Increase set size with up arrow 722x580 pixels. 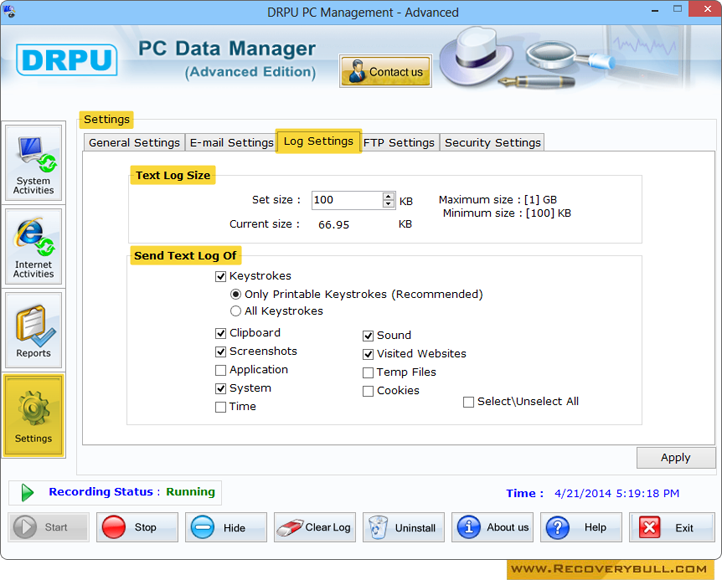tap(389, 196)
